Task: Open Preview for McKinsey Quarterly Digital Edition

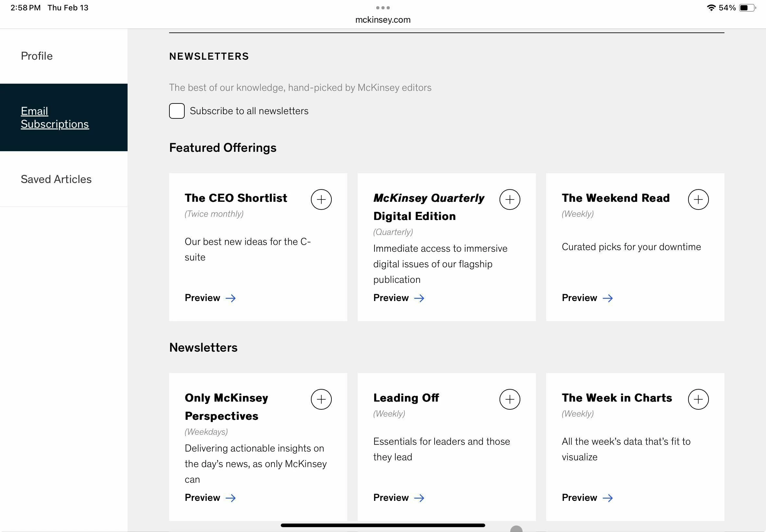Action: click(399, 298)
